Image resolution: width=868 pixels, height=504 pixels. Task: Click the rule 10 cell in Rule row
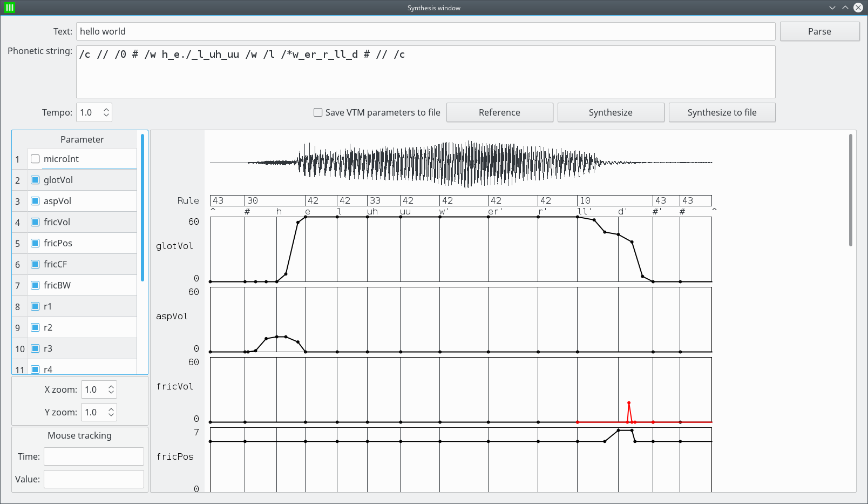coord(615,200)
